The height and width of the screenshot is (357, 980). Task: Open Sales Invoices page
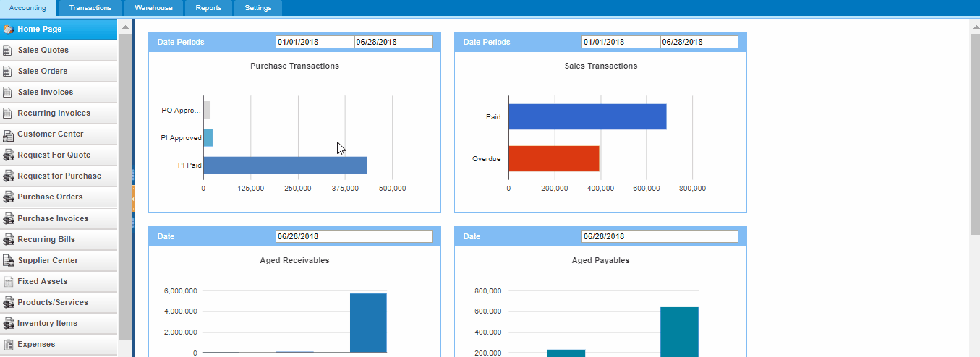pos(59,93)
